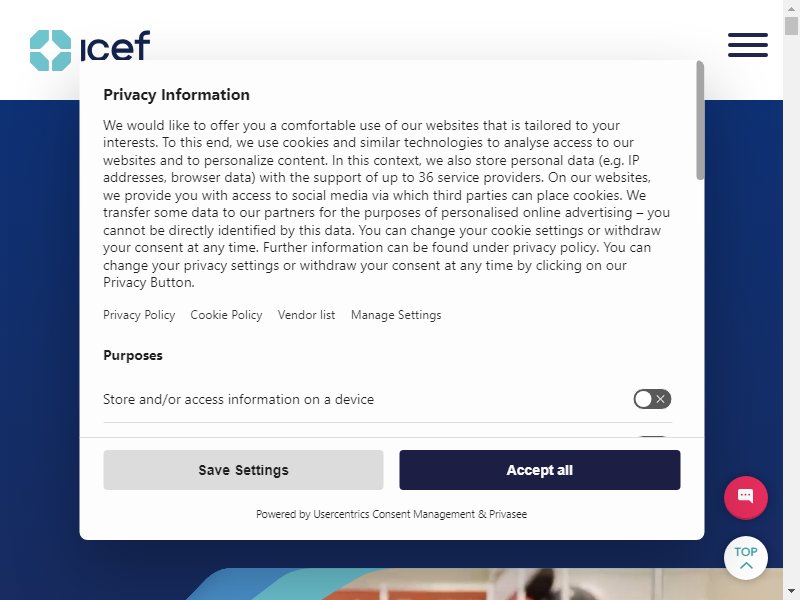Open the red chat bubble widget
This screenshot has width=800, height=600.
point(746,497)
